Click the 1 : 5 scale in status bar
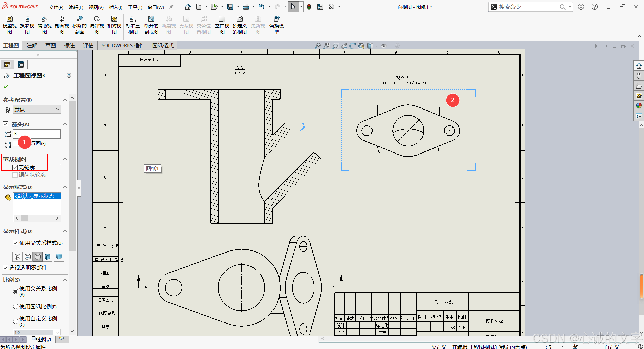The image size is (644, 349). tap(546, 347)
